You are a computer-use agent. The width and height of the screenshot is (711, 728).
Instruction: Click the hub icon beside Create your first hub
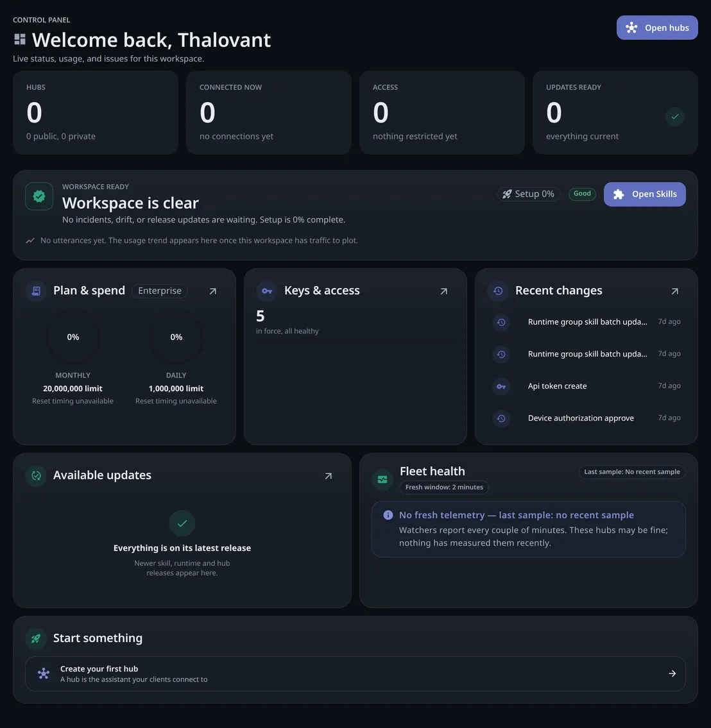44,673
